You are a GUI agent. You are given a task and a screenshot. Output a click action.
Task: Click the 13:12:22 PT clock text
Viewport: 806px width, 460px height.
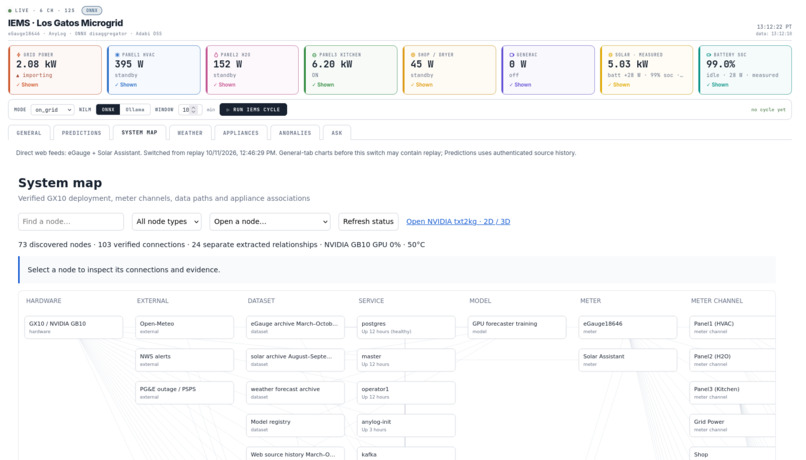tap(774, 27)
